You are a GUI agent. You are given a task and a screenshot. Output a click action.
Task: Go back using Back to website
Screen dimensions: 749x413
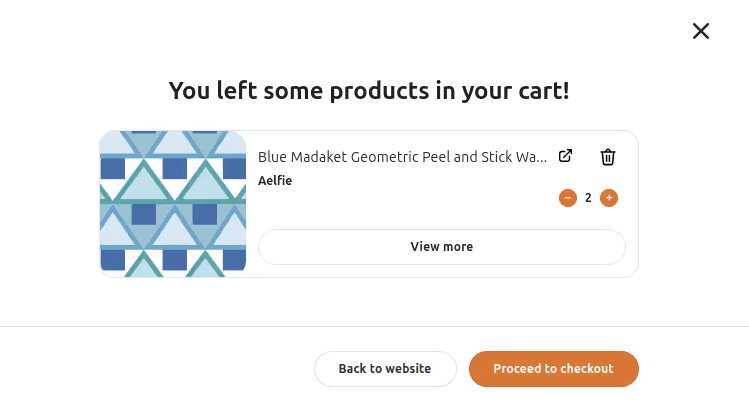[x=385, y=369]
